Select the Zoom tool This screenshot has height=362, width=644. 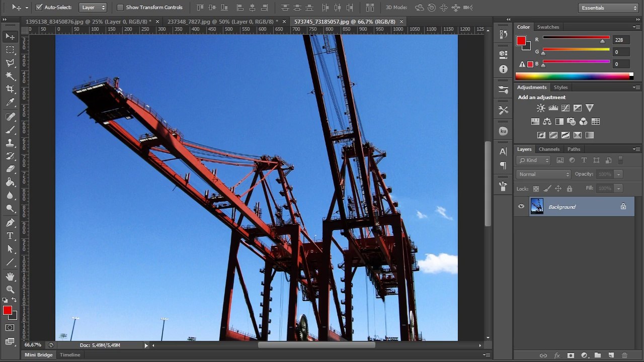[x=10, y=290]
